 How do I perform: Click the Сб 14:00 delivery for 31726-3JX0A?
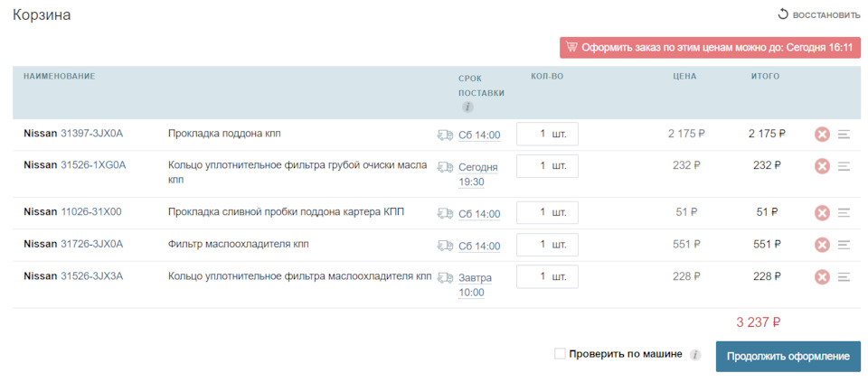click(x=478, y=246)
